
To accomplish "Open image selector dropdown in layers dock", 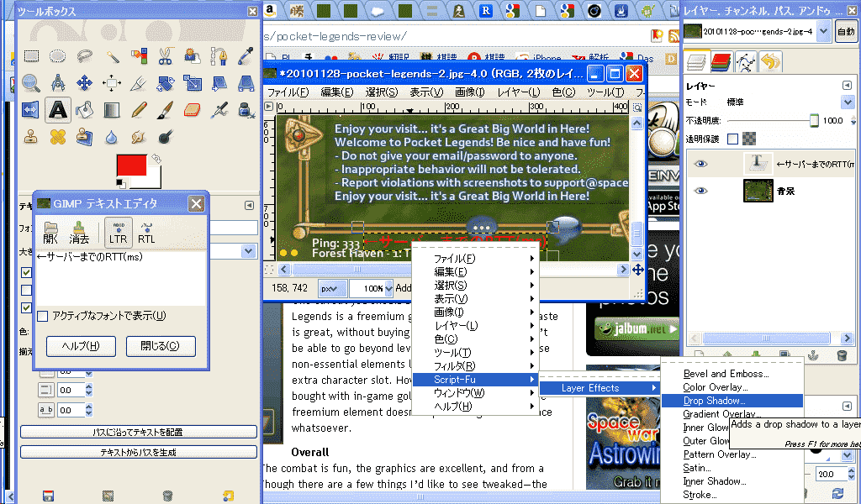I will click(823, 31).
